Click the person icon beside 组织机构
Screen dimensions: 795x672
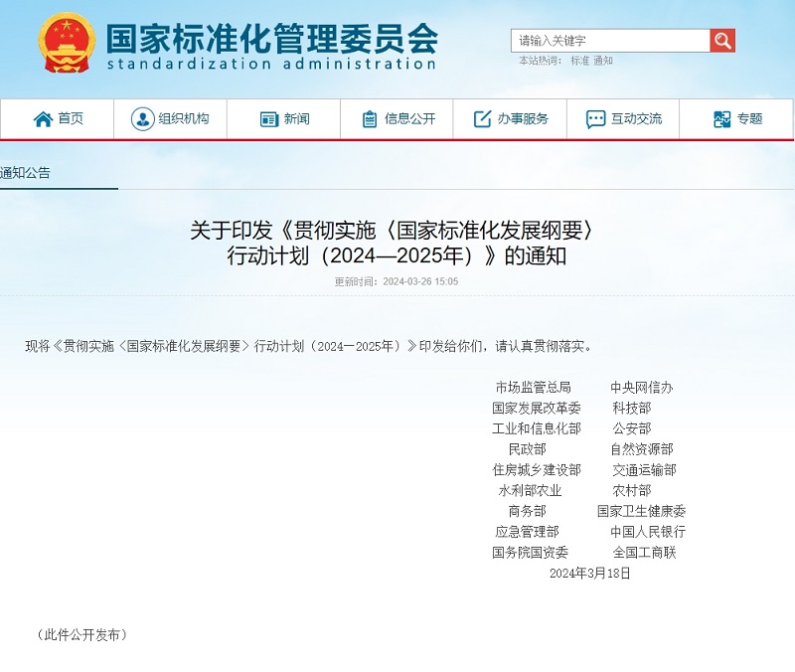point(142,119)
